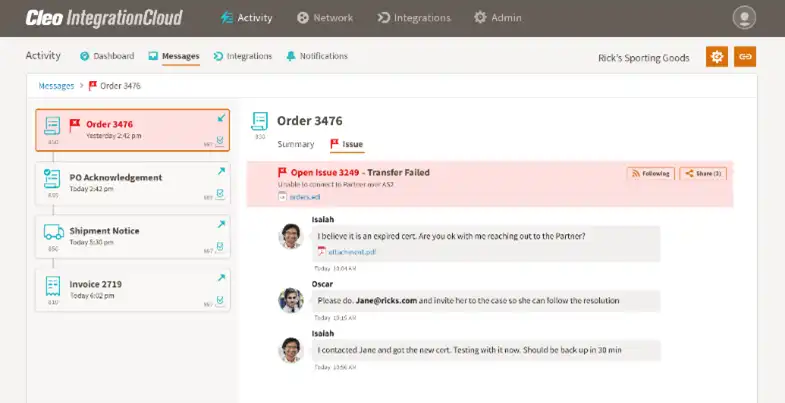785x403 pixels.
Task: Open the Admin top navigation item
Action: [498, 18]
